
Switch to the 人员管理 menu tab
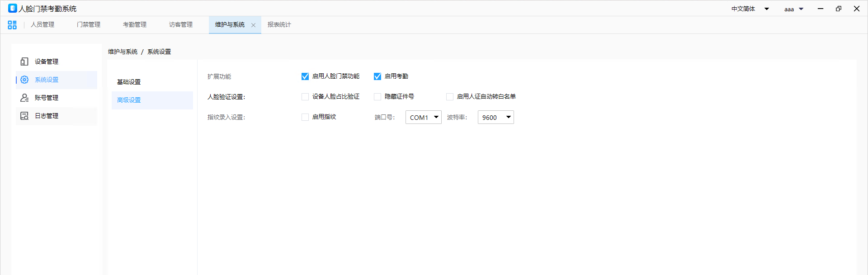pyautogui.click(x=42, y=25)
